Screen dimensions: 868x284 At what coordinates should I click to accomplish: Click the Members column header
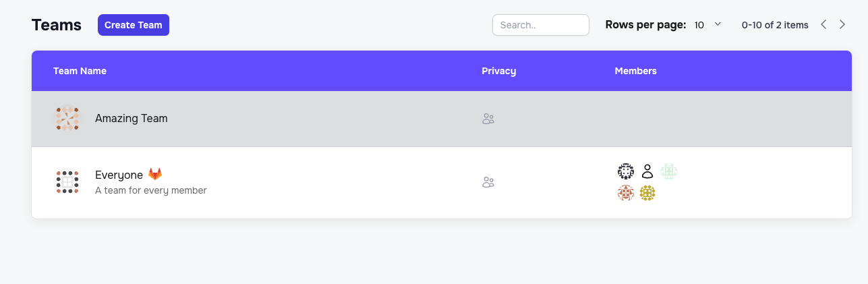tap(635, 71)
